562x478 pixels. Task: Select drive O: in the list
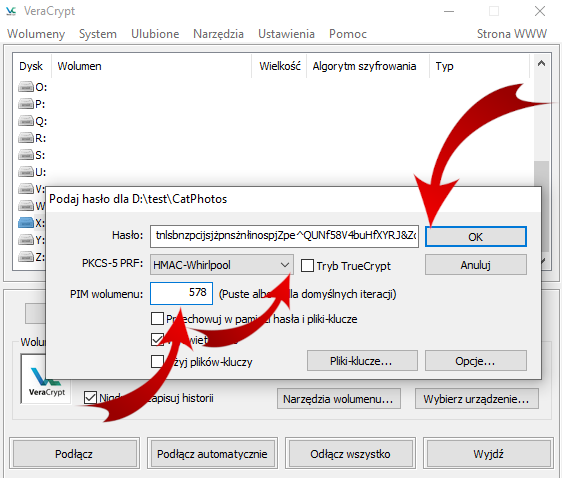click(x=33, y=87)
